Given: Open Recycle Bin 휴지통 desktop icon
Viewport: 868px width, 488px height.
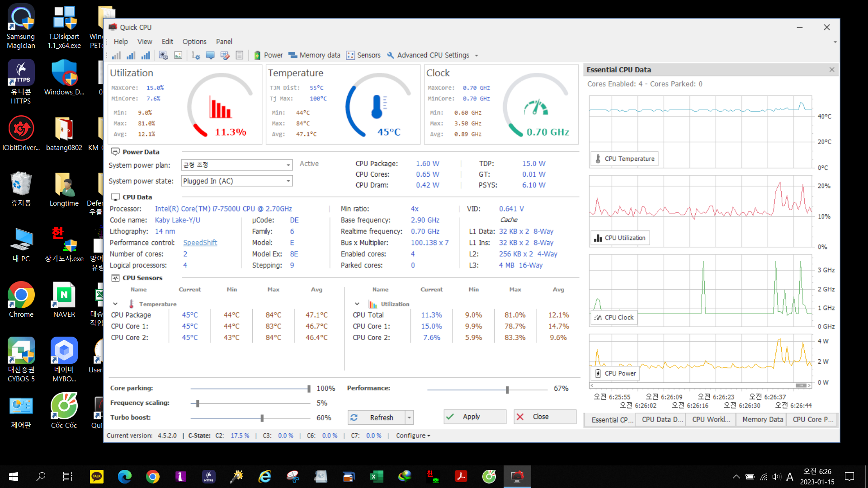Looking at the screenshot, I should (x=21, y=189).
